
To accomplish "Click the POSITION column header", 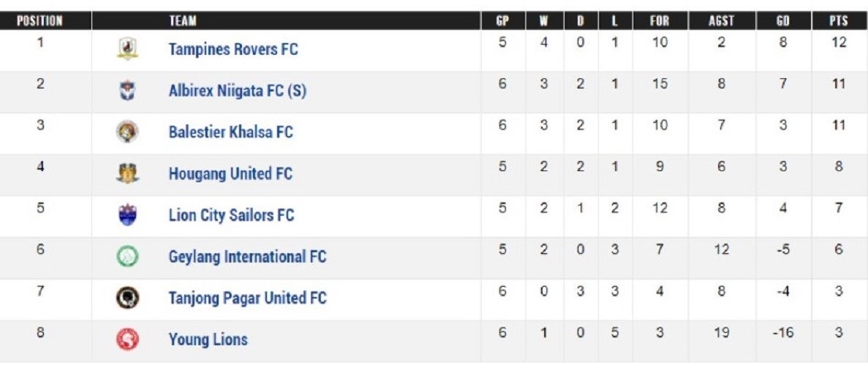I will (40, 21).
